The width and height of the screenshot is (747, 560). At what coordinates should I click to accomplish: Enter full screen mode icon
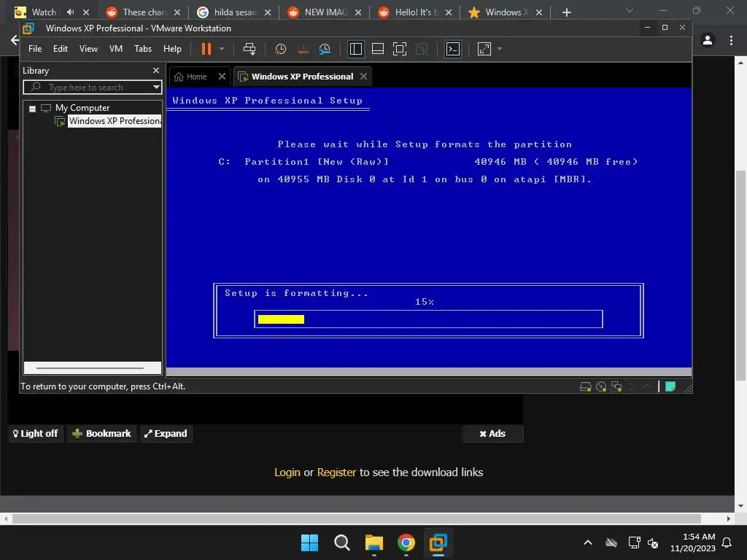pyautogui.click(x=400, y=49)
